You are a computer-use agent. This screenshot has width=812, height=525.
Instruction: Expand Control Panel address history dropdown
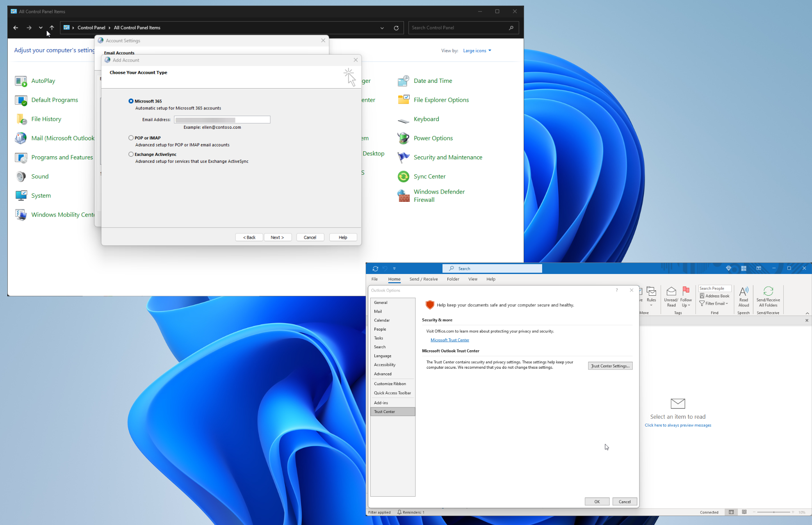382,28
